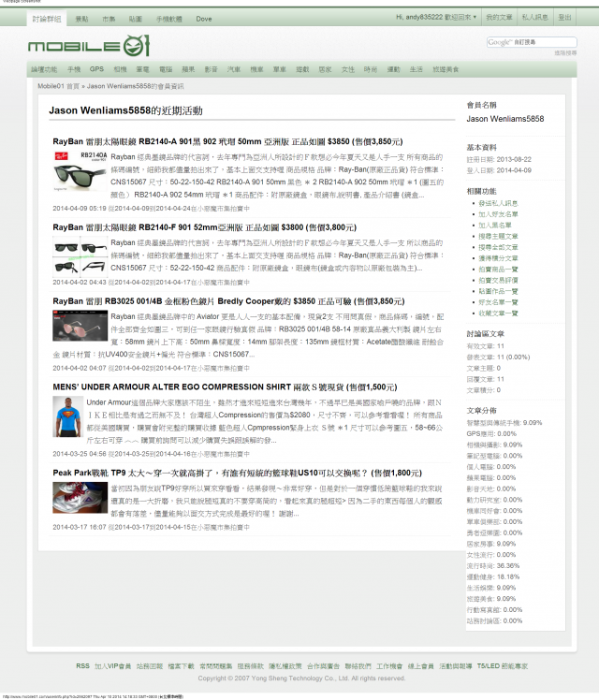Open 隱私權政策 in the footer

tap(285, 666)
